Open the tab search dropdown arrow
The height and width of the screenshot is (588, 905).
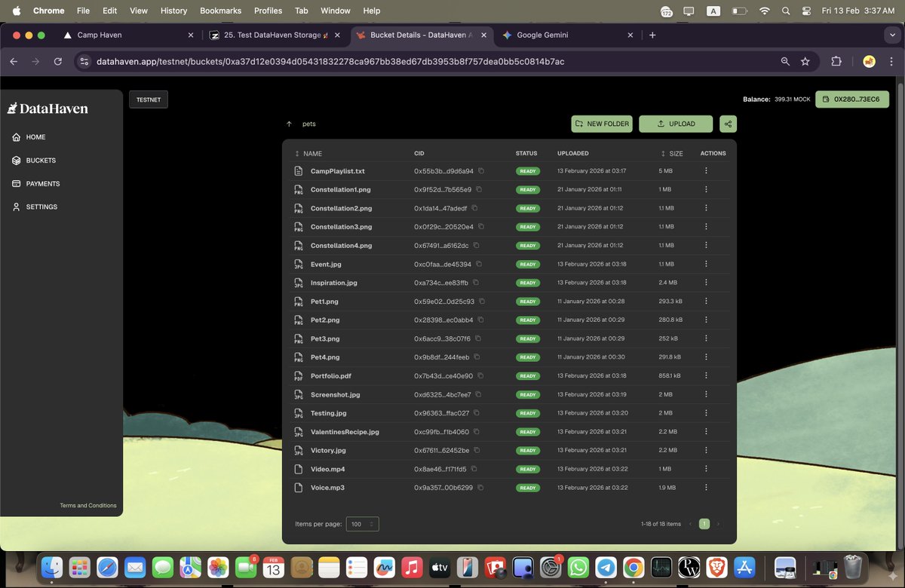click(x=892, y=35)
